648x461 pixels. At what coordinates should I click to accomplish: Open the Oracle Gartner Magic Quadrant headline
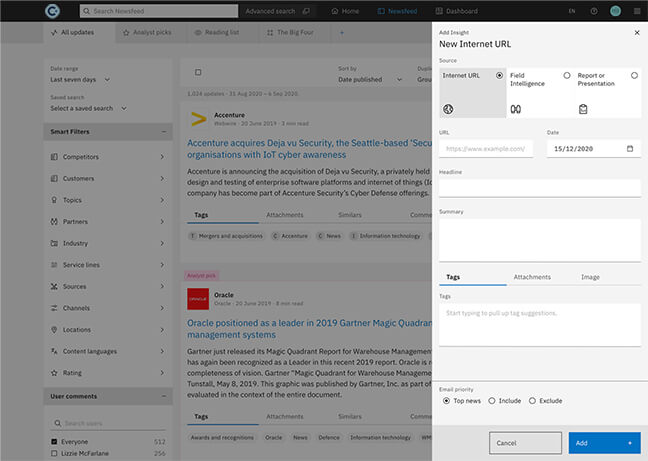point(309,329)
